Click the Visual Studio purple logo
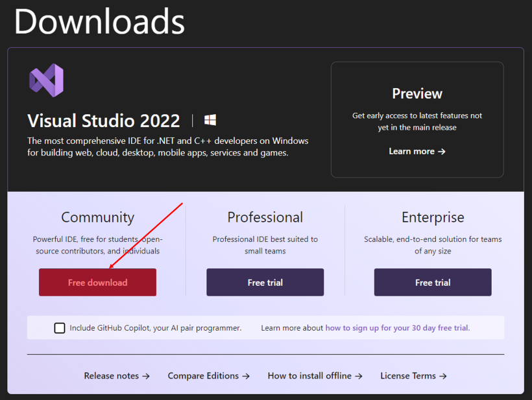This screenshot has width=532, height=400. tap(46, 80)
